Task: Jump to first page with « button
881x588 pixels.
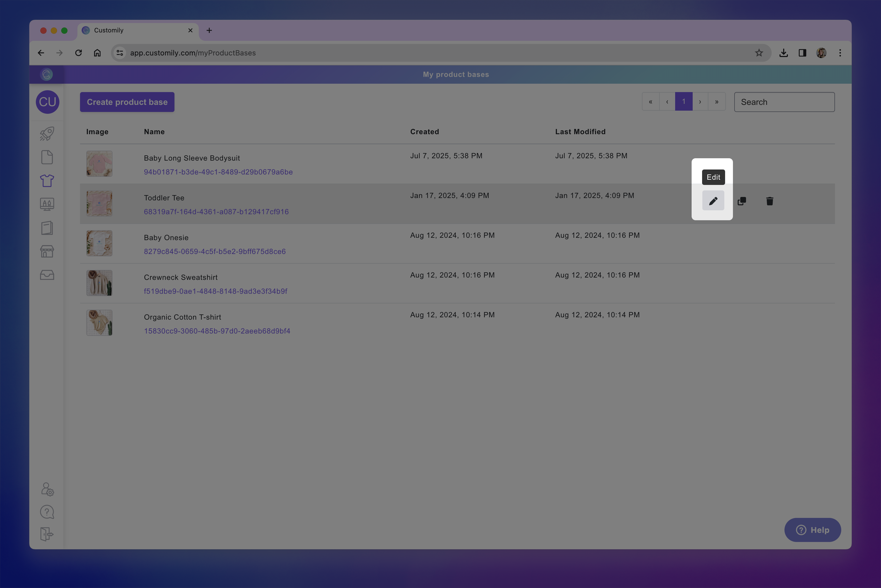Action: pos(651,102)
